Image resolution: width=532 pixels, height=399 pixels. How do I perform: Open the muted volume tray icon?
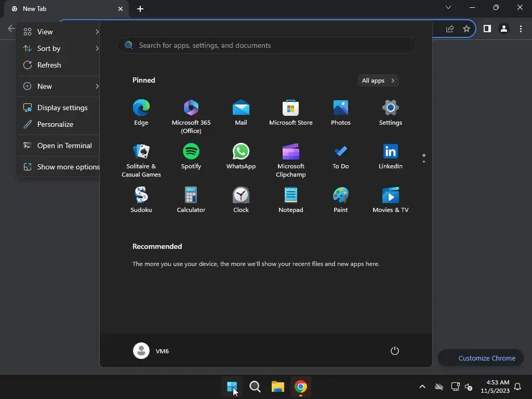(469, 387)
